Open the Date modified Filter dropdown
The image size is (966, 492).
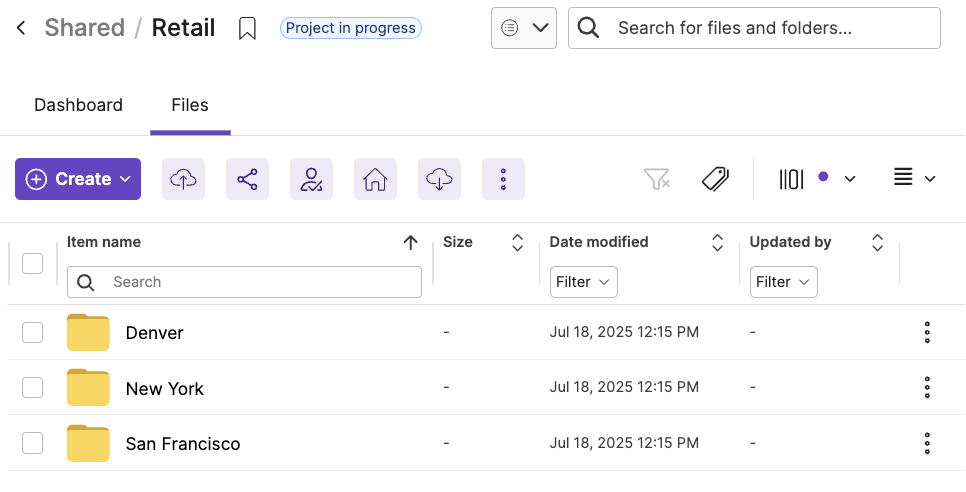coord(583,282)
